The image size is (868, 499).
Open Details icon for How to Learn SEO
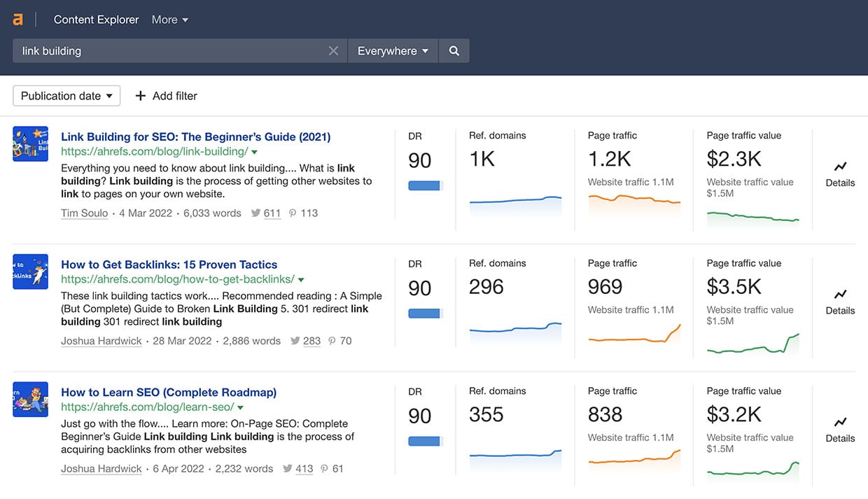coord(840,422)
